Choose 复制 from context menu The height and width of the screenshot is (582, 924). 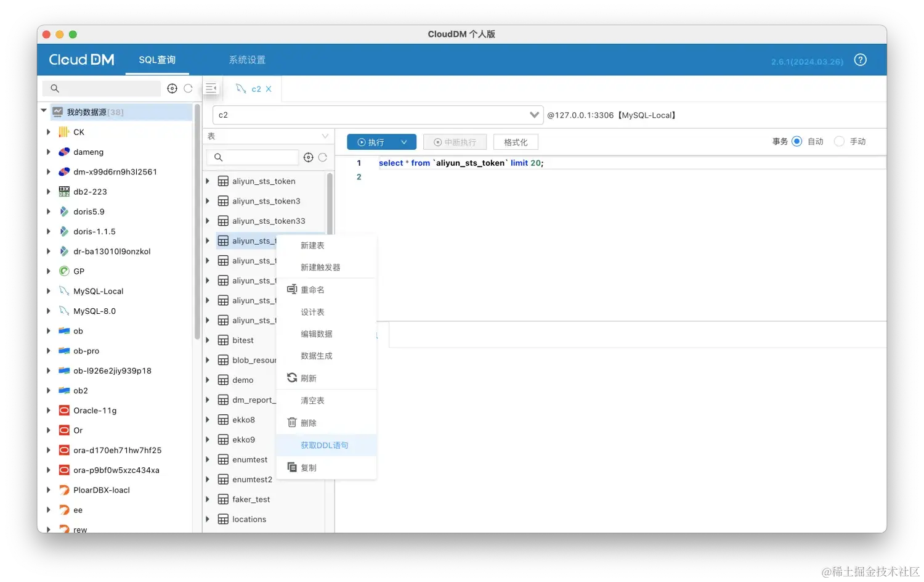point(326,468)
